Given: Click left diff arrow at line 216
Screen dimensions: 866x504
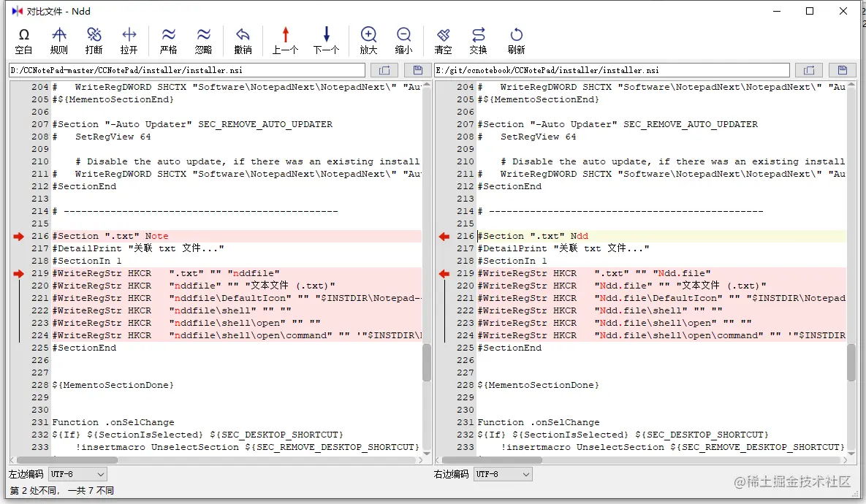Looking at the screenshot, I should [19, 236].
